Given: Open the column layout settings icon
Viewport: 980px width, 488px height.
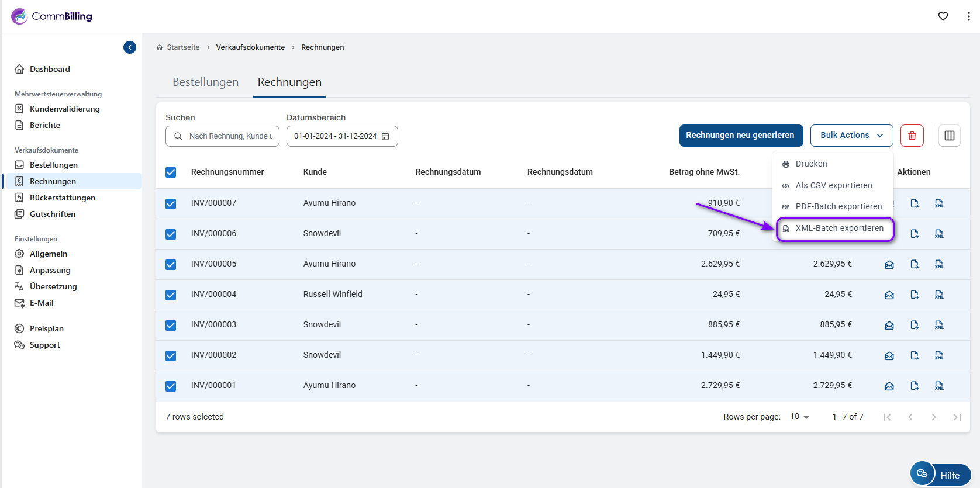Looking at the screenshot, I should pos(950,136).
